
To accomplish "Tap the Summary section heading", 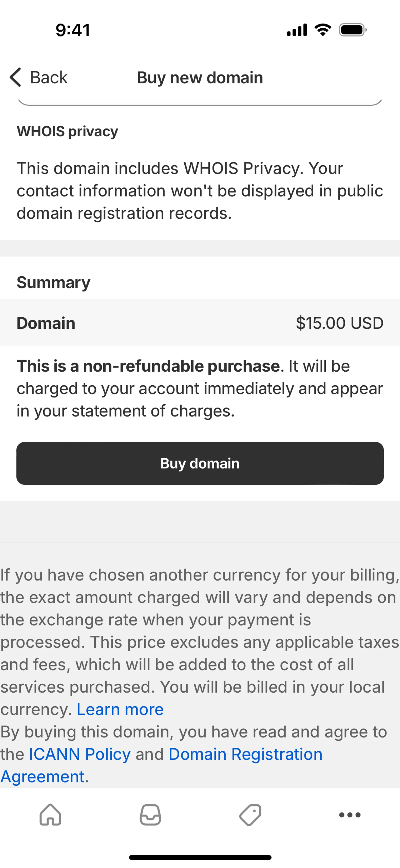I will tap(54, 282).
